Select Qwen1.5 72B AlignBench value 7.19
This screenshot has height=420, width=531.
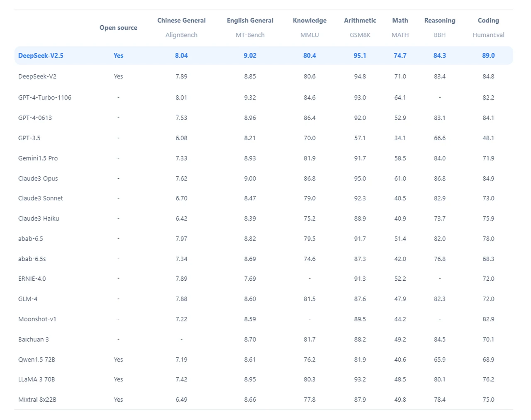tap(181, 360)
